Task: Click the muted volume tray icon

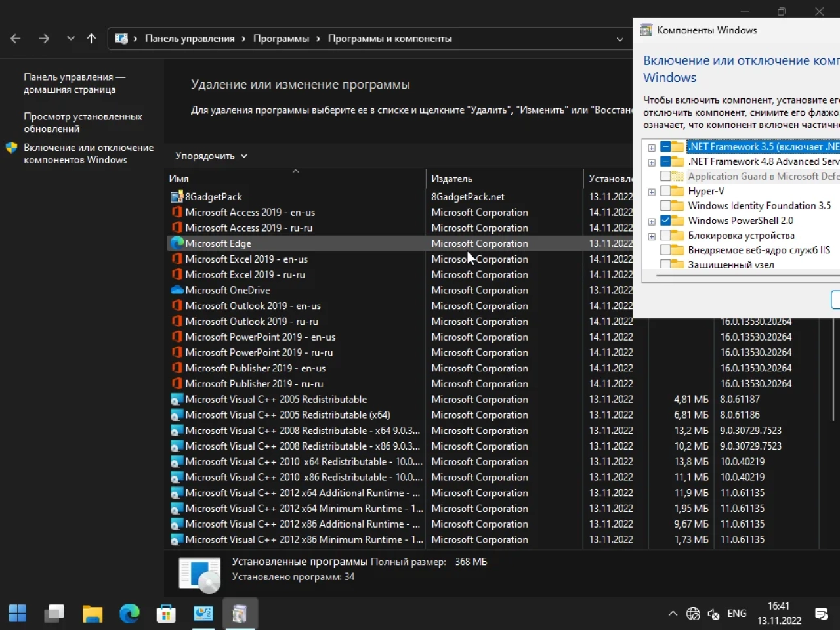Action: point(713,614)
